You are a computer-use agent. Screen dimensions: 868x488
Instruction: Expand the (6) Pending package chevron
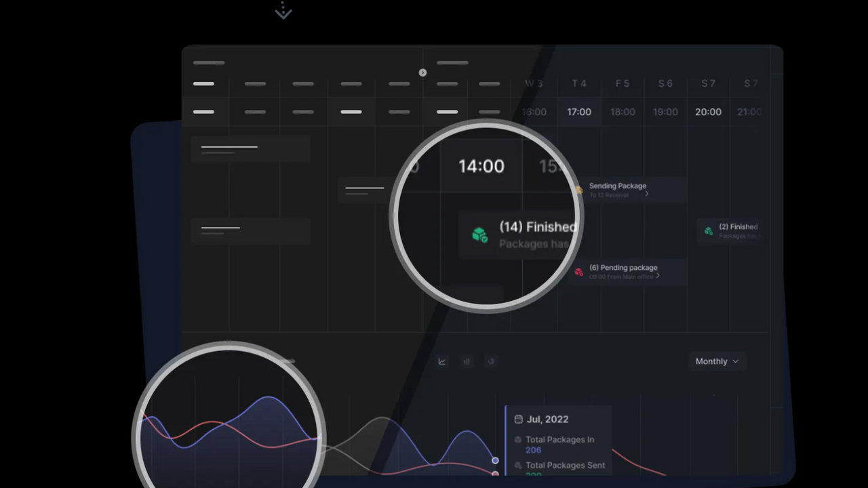[658, 276]
